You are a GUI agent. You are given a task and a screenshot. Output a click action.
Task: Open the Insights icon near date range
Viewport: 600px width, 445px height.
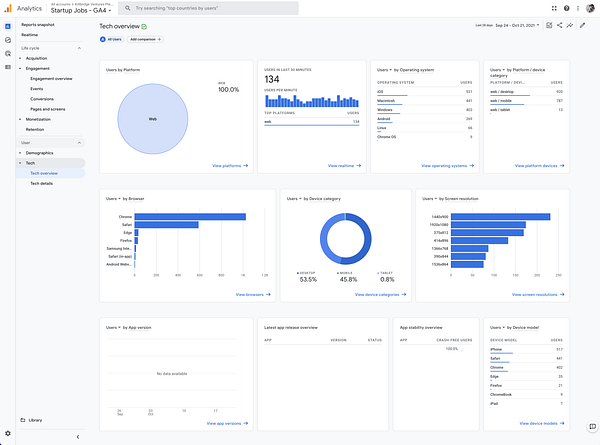pyautogui.click(x=570, y=25)
